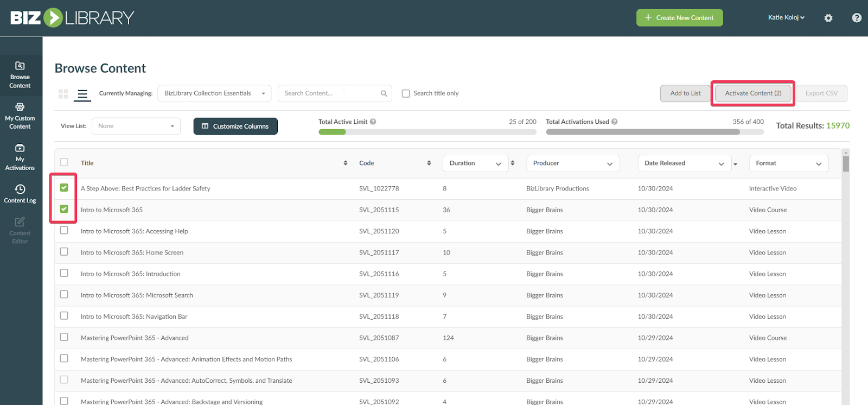Sort by Title column arrows
Screen dimensions: 868x405
coord(345,163)
